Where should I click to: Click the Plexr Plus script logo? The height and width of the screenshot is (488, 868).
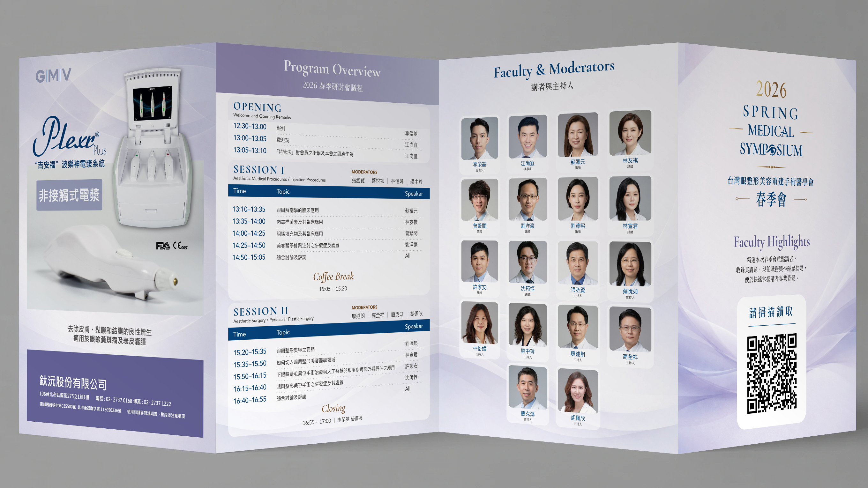[70, 137]
